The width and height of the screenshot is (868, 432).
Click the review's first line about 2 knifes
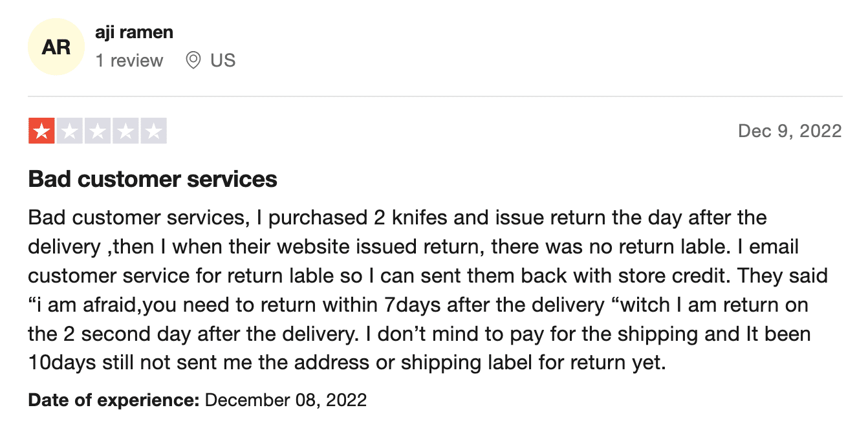pos(398,217)
